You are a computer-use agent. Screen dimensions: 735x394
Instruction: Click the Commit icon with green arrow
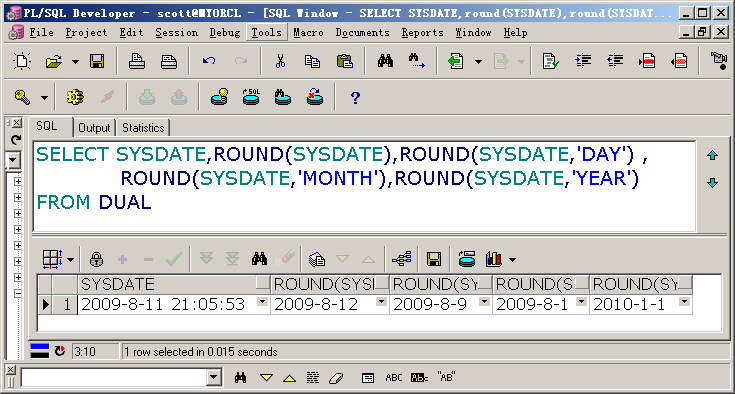[147, 97]
